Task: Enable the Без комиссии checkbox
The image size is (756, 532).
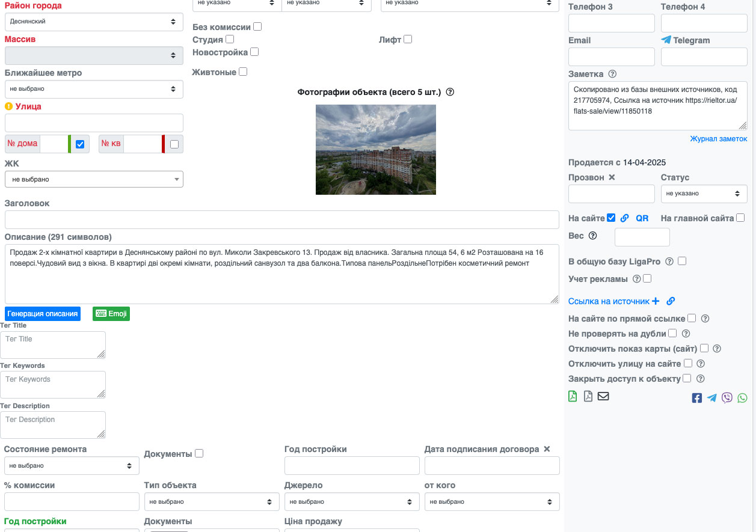Action: pyautogui.click(x=257, y=26)
